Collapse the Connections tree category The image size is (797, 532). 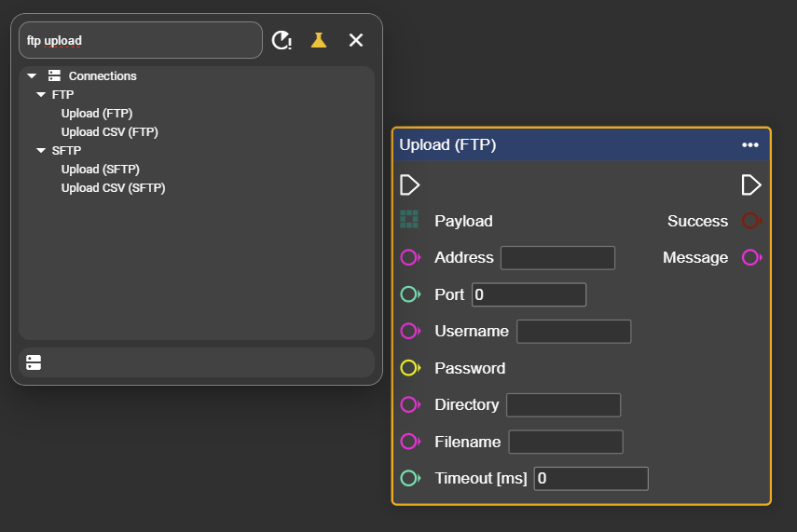coord(32,76)
